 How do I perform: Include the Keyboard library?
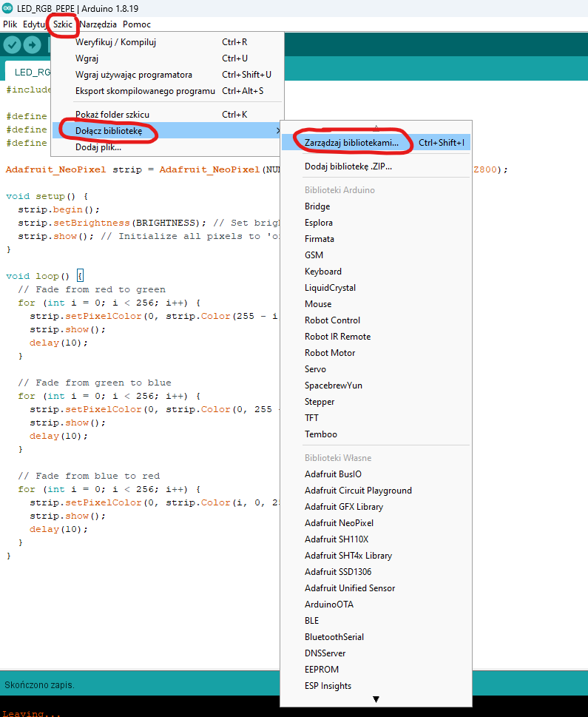click(x=376, y=272)
